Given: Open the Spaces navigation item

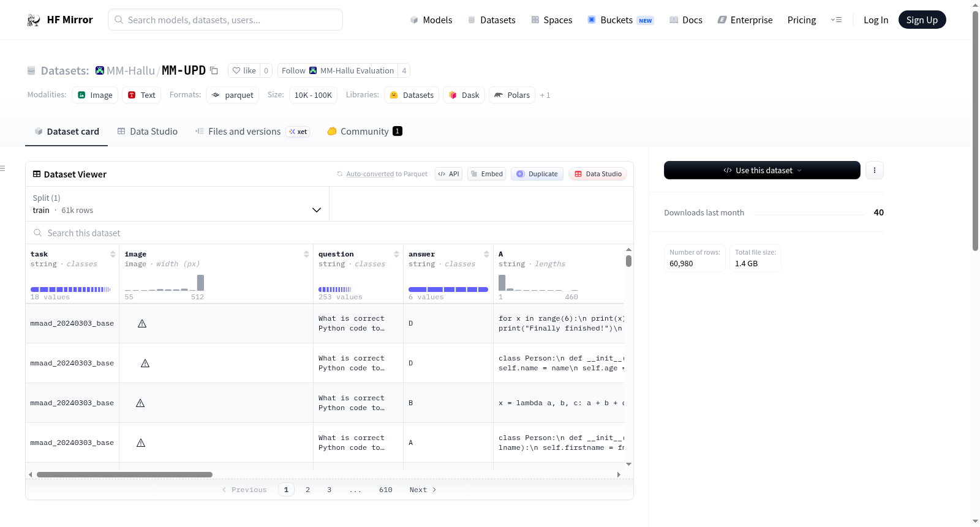Looking at the screenshot, I should click(552, 20).
